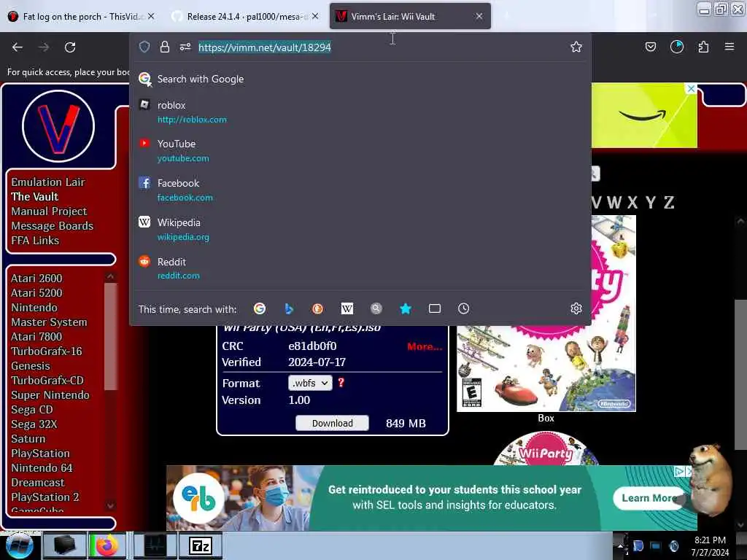Image resolution: width=747 pixels, height=560 pixels.
Task: Open 7-Zip from the taskbar
Action: coord(200,545)
